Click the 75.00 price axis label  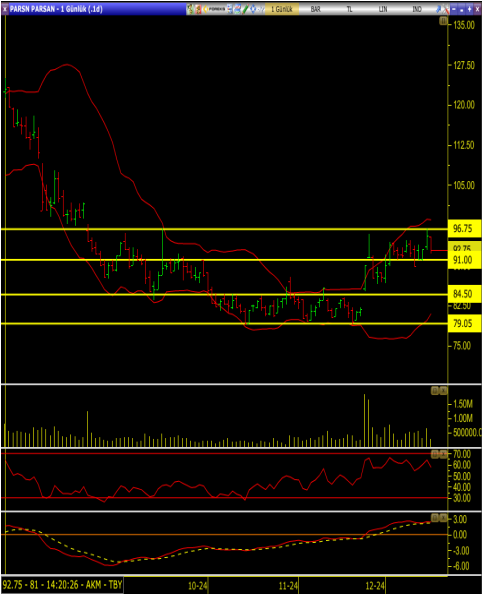tap(462, 346)
